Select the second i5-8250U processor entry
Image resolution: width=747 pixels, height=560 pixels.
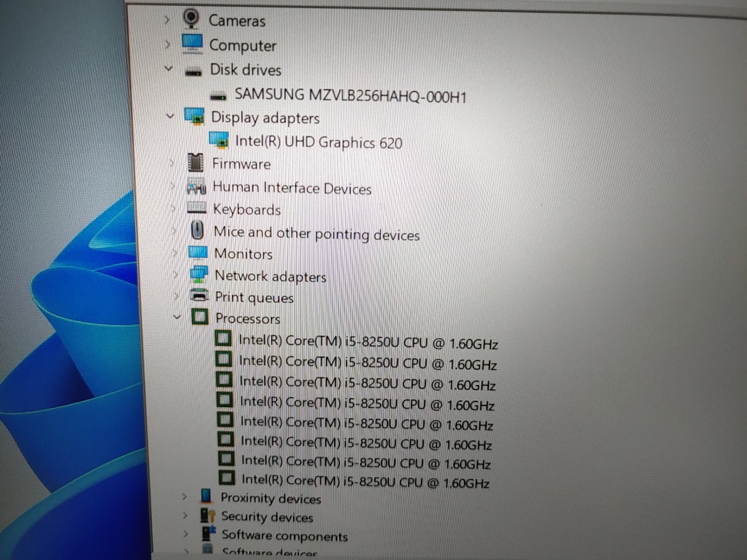click(368, 362)
